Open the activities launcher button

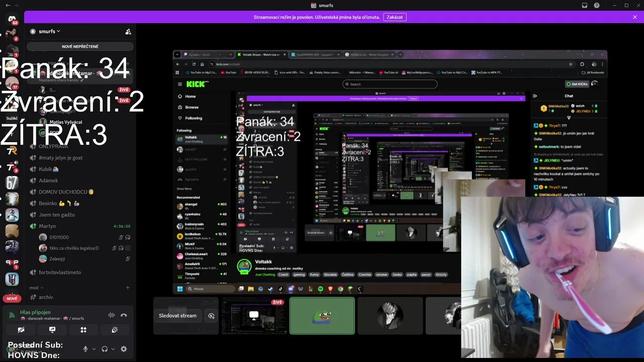[84, 330]
